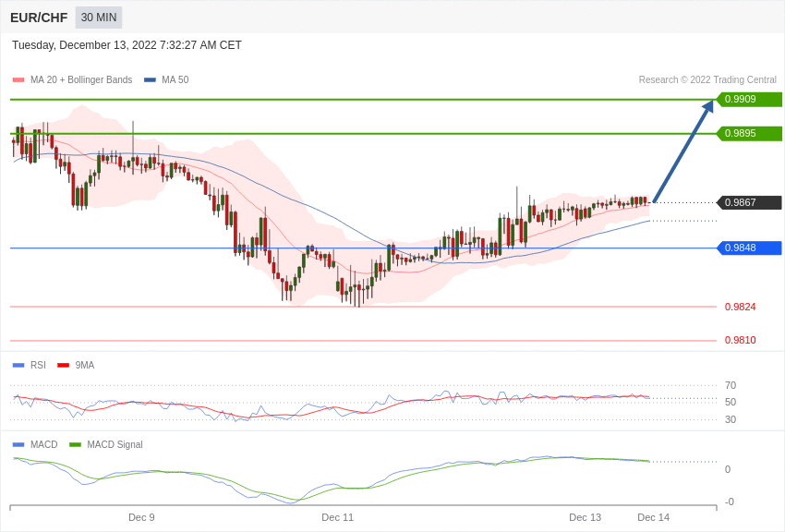Click the 0.9810 support level label
Screen dimensions: 785x532
[x=741, y=340]
